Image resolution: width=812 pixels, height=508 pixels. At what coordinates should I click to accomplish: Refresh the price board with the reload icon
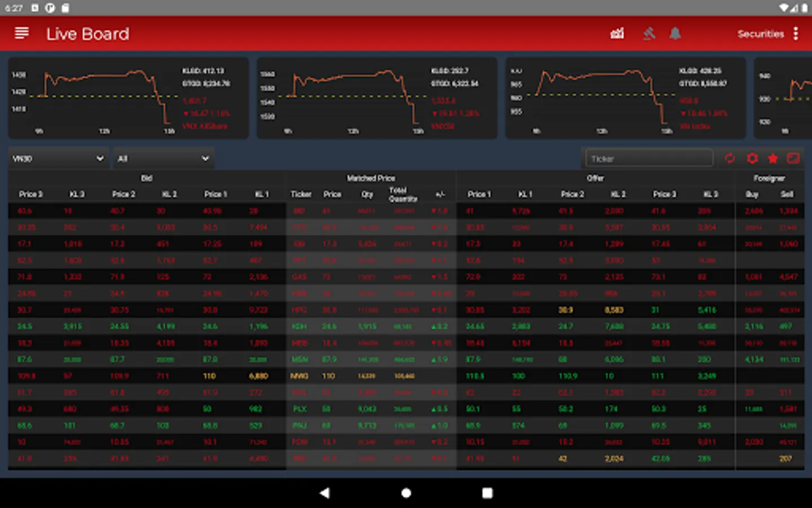click(730, 159)
